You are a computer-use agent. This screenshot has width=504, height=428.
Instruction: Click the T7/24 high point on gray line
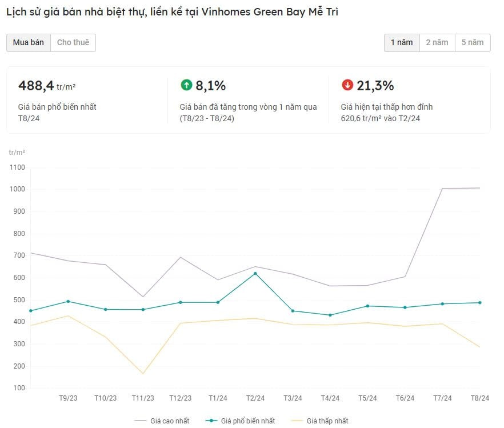tap(442, 189)
